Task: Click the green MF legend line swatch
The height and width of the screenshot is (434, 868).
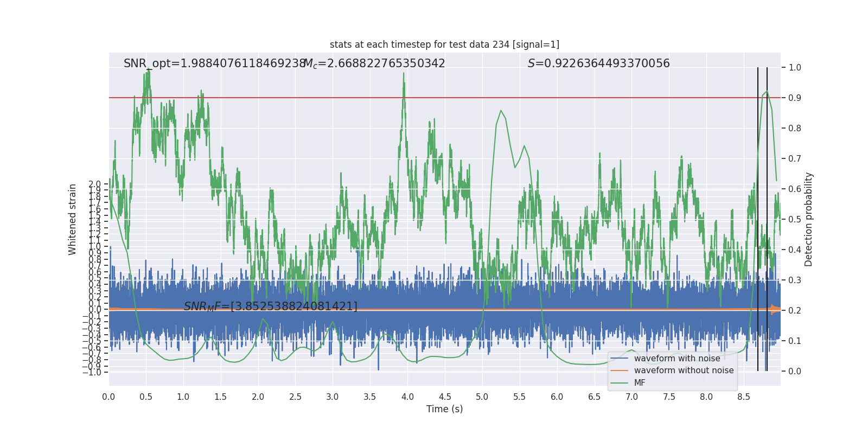Action: 619,383
